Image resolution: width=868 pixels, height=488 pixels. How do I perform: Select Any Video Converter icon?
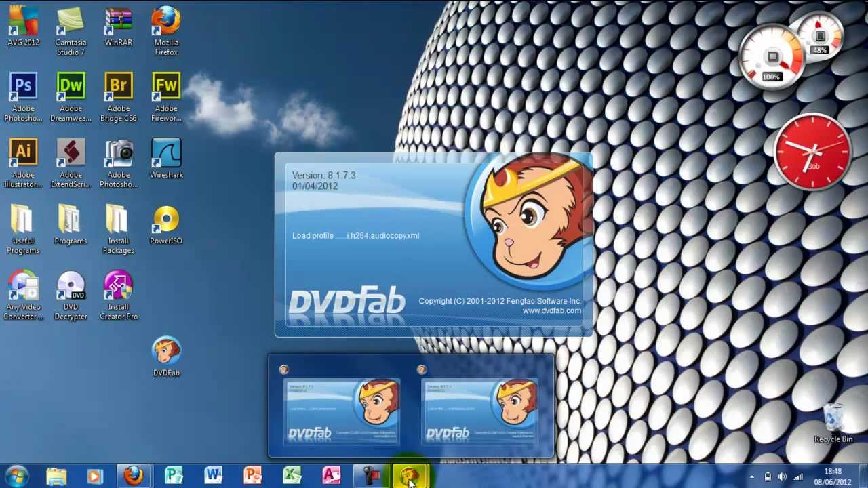(x=23, y=296)
